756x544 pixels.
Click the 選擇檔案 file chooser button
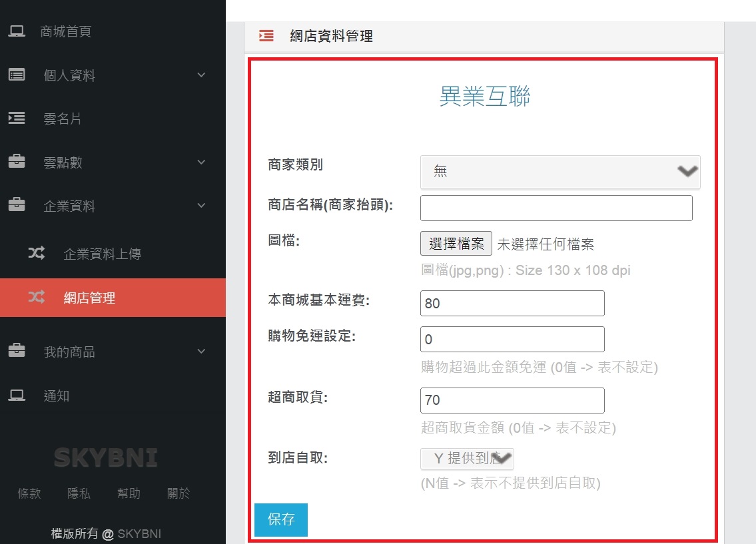(456, 244)
